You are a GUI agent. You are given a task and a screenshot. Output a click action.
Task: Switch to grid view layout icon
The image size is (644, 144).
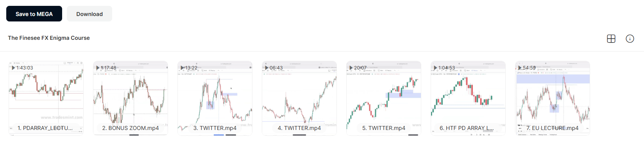coord(611,39)
